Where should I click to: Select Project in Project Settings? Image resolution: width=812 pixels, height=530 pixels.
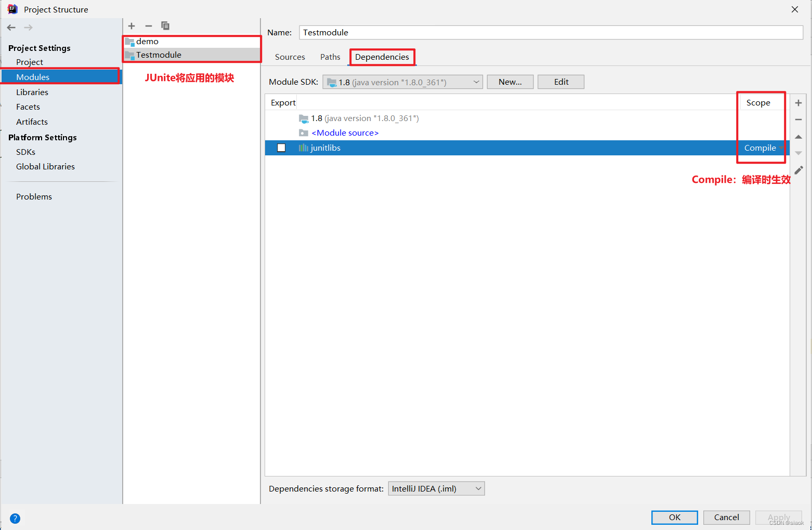click(x=30, y=62)
